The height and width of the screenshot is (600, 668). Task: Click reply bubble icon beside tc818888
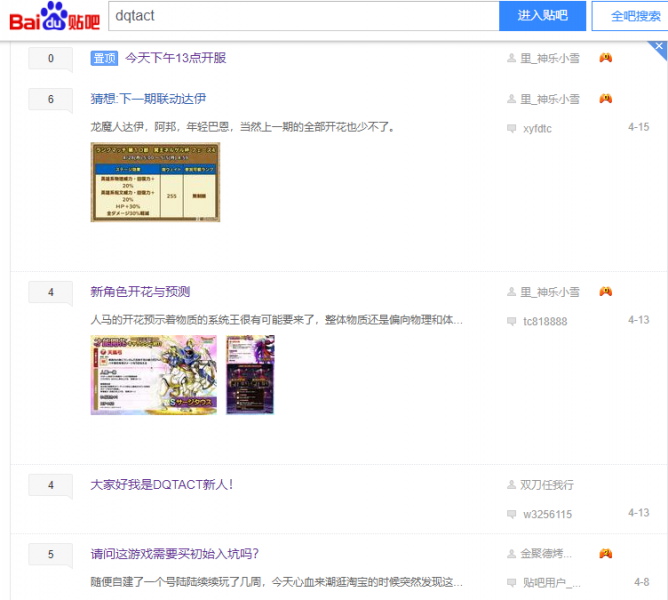(511, 322)
